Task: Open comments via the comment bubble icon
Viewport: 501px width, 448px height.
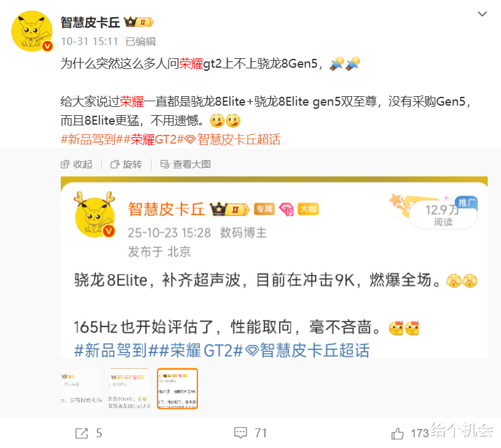Action: pos(240,433)
